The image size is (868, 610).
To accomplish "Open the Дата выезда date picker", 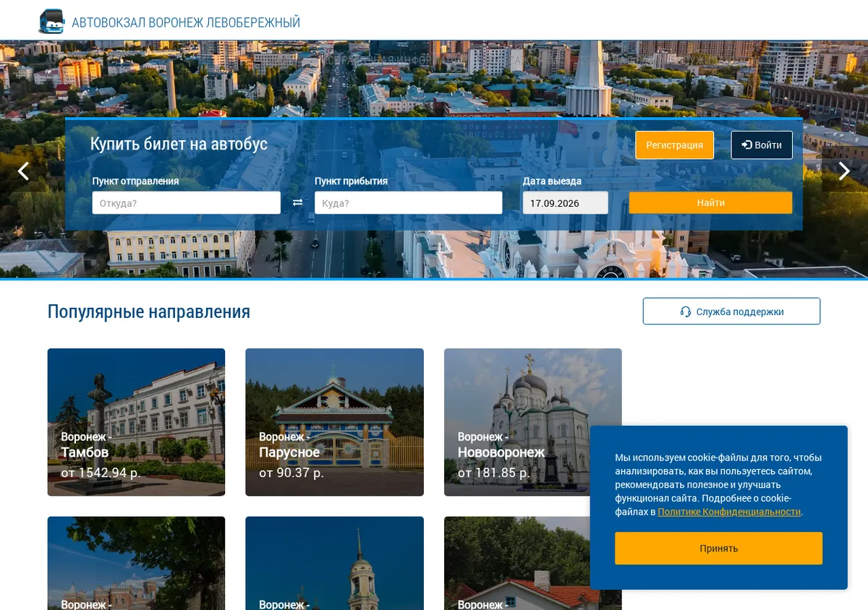I will point(565,203).
